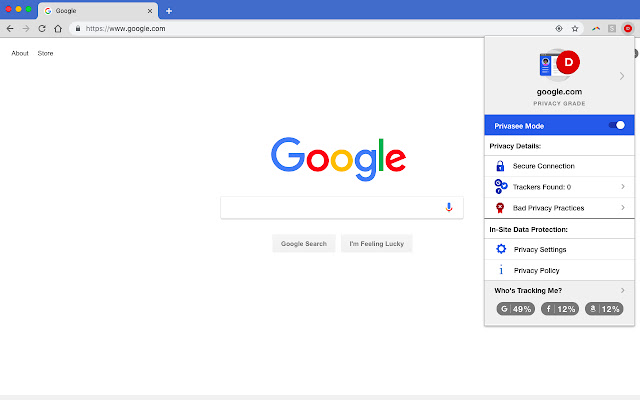The width and height of the screenshot is (640, 400).
Task: Click the Google logo
Action: point(338,159)
